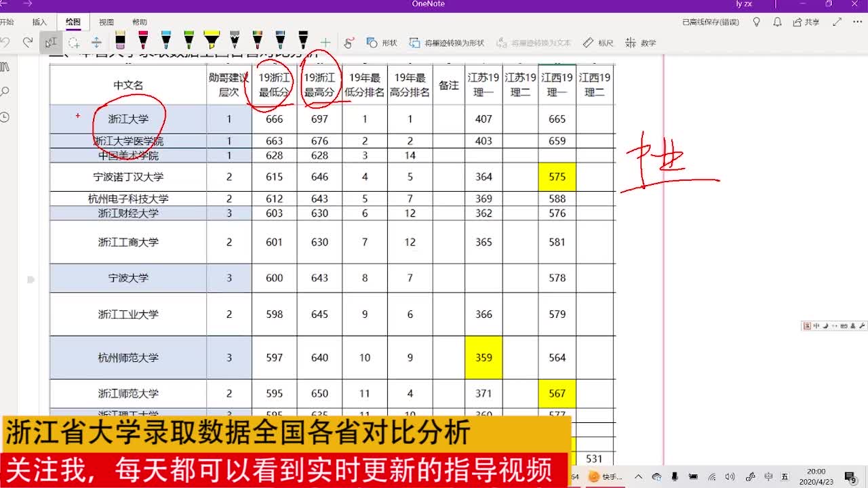Image resolution: width=868 pixels, height=488 pixels.
Task: Open the notebooks navigation icon in sidebar
Action: click(x=5, y=67)
